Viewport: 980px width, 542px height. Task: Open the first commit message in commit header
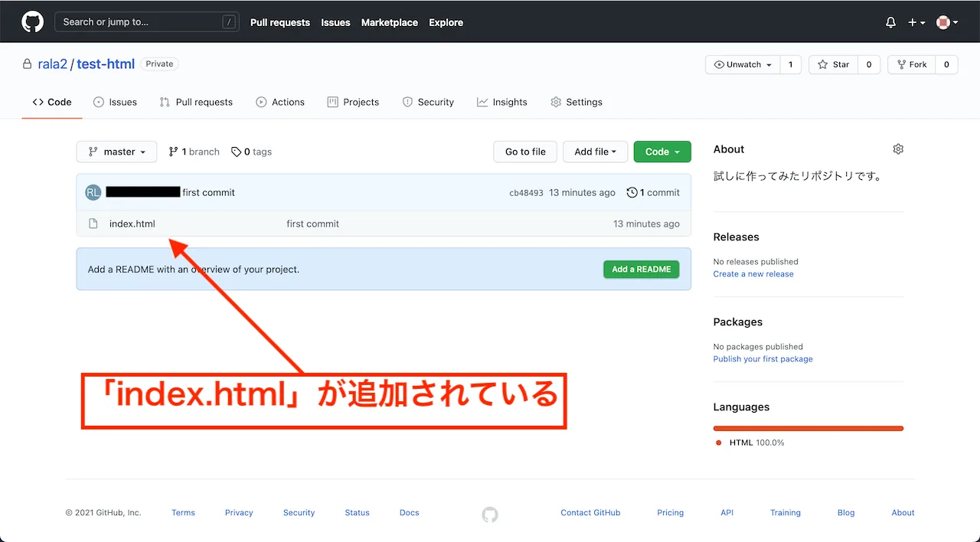[209, 193]
